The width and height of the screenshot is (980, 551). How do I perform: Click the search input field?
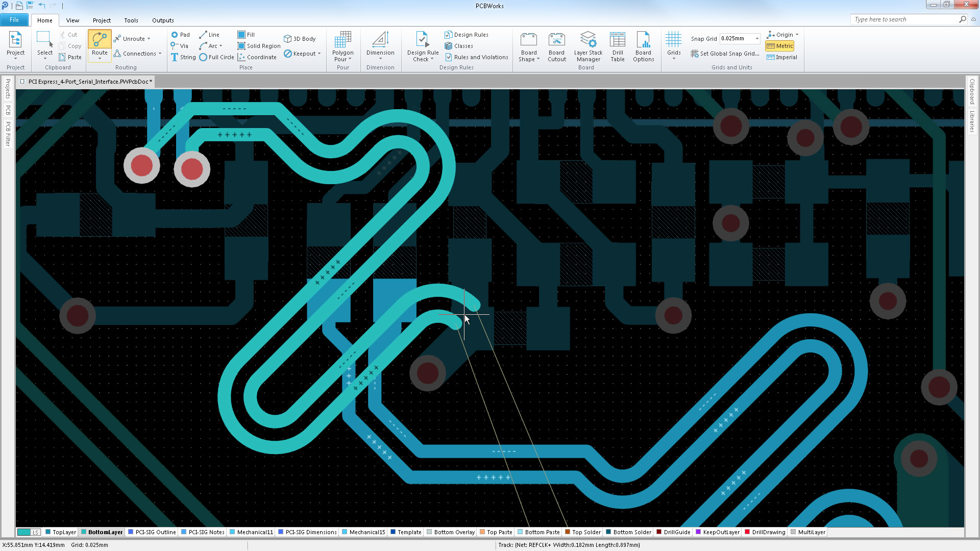click(x=904, y=19)
